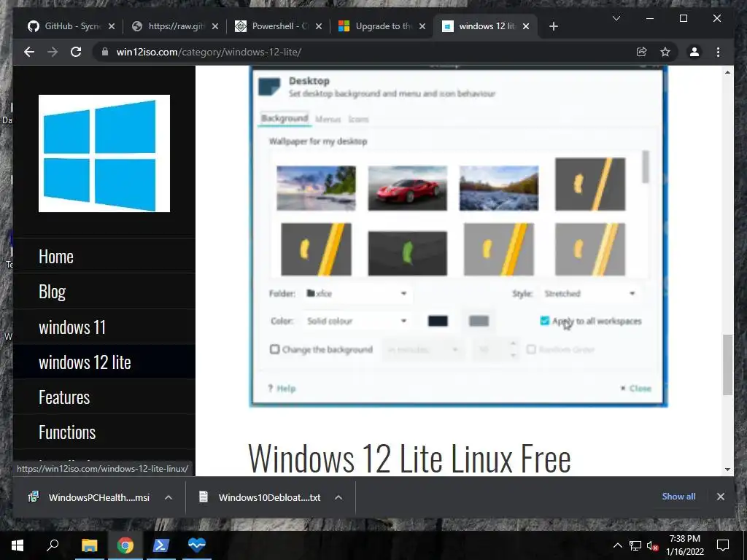The height and width of the screenshot is (560, 747).
Task: Open the notification center icon
Action: pos(723,545)
